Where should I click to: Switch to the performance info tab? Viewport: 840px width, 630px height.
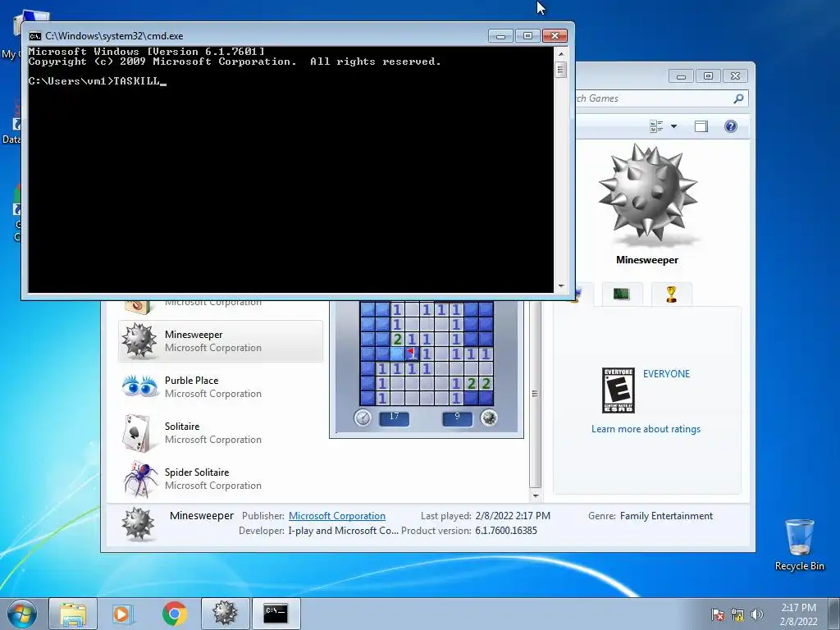click(622, 294)
